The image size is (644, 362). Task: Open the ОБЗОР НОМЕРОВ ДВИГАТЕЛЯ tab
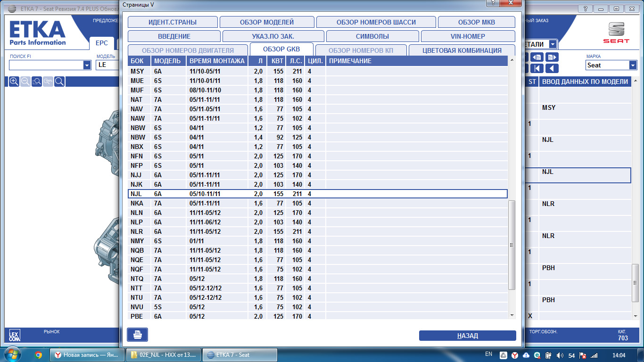[x=188, y=50]
